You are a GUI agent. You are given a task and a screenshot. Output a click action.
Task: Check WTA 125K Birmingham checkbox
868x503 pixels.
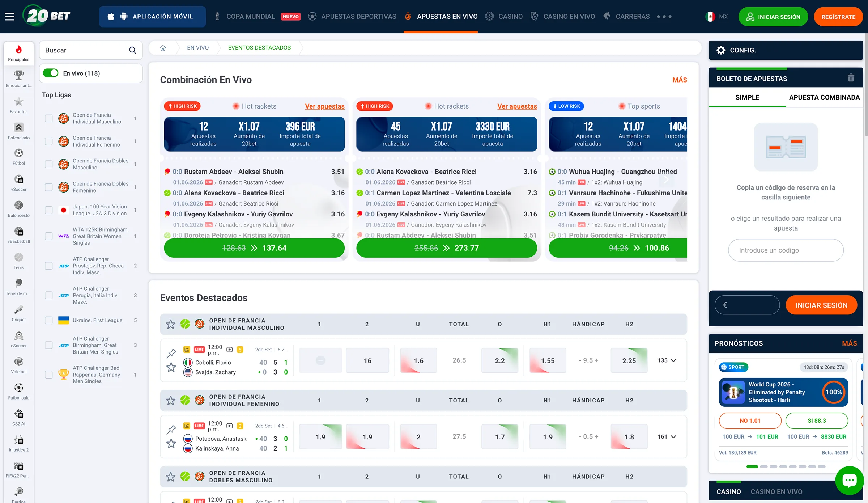[48, 236]
